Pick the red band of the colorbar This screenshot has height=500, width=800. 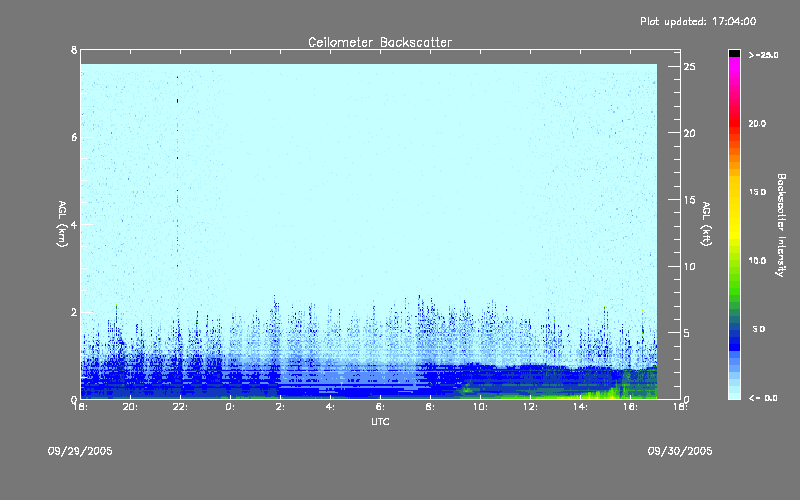(734, 122)
